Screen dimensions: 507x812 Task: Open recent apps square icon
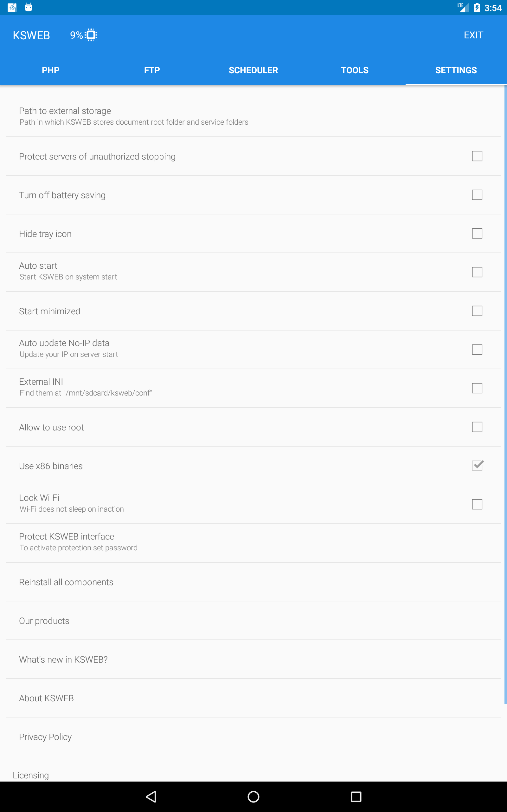pyautogui.click(x=356, y=796)
